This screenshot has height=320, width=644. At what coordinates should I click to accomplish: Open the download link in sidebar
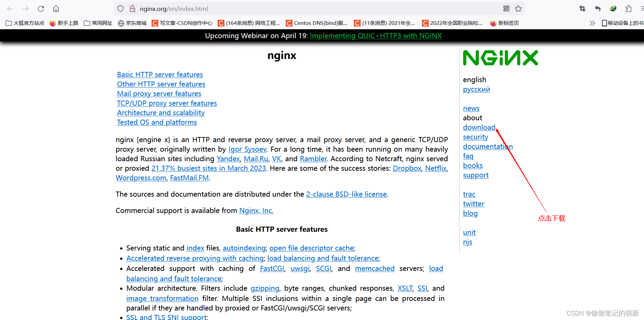tap(479, 127)
